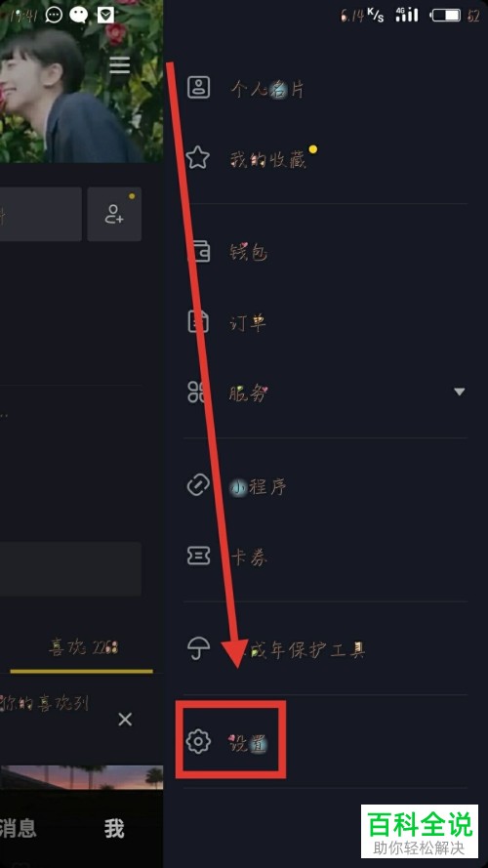Switch to the 喜欢 likes tab
This screenshot has height=868, width=488.
point(83,647)
